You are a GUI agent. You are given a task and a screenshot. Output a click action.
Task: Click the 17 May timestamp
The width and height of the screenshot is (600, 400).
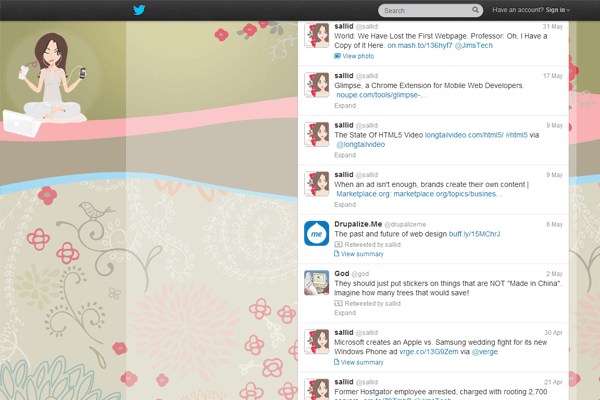point(553,76)
